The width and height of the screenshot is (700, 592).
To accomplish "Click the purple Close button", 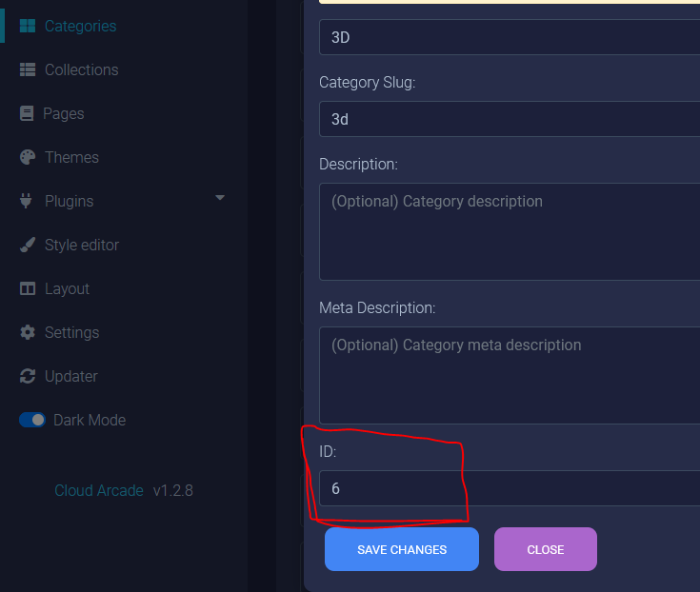I will point(545,549).
